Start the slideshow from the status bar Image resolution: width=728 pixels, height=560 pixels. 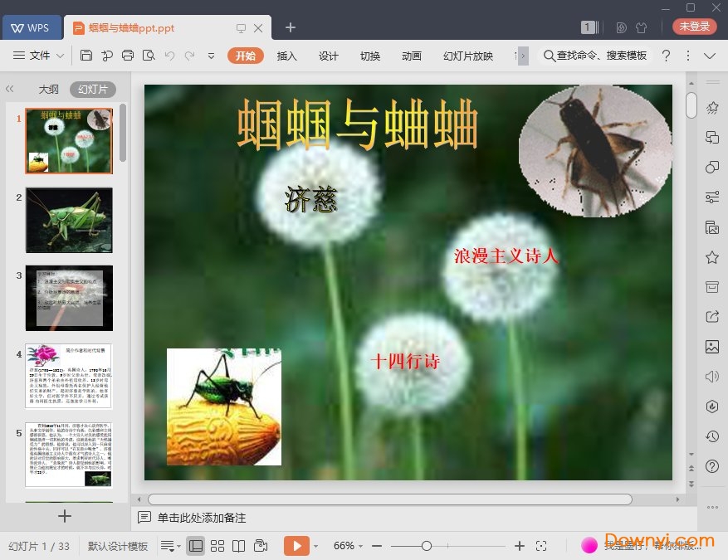point(296,546)
